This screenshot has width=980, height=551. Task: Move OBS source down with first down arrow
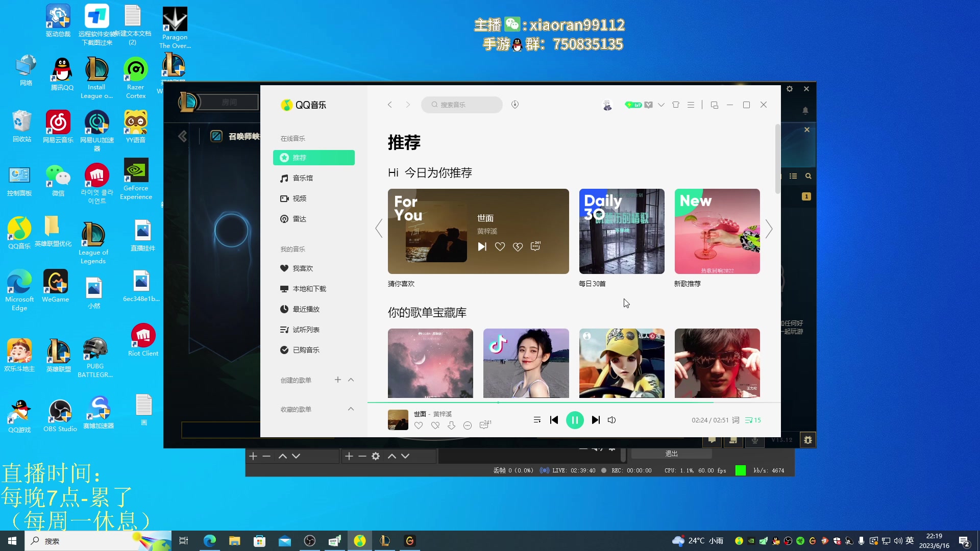[x=296, y=456]
